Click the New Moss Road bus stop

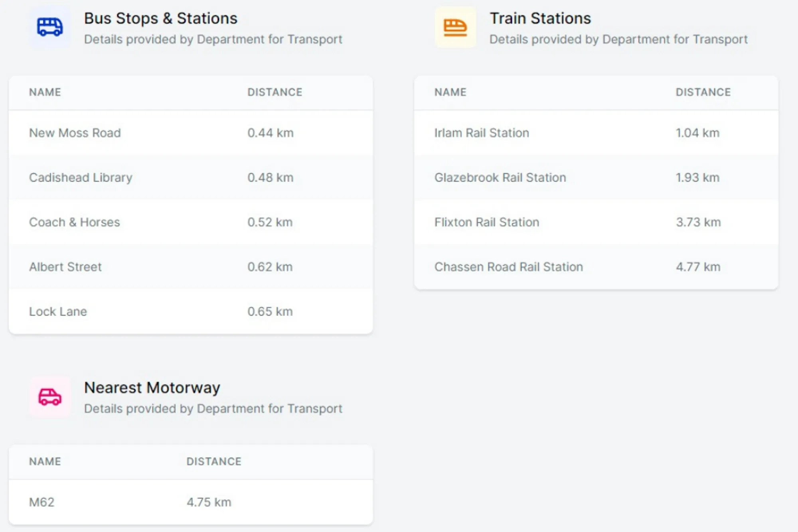75,133
